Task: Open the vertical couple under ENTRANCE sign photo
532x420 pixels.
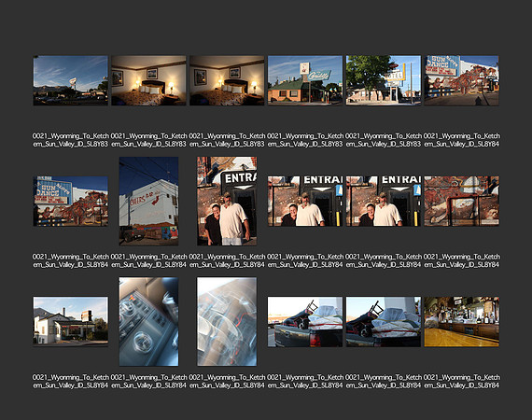Action: [x=227, y=201]
